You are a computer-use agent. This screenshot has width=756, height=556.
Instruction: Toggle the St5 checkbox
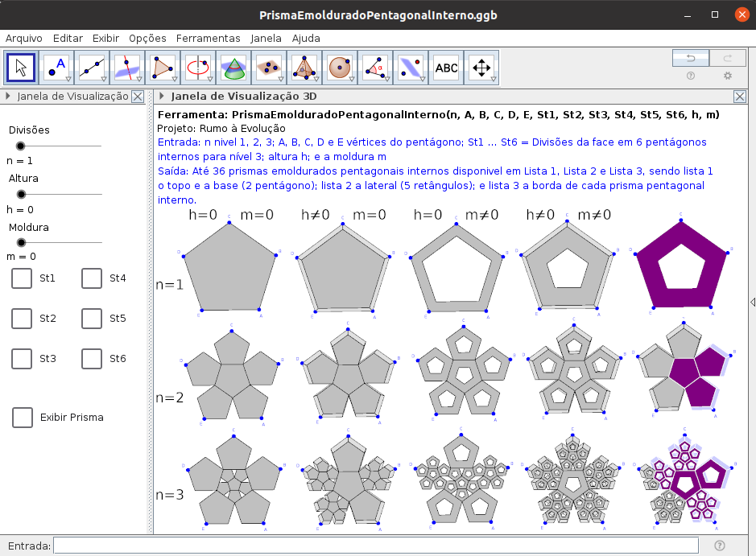coord(92,319)
